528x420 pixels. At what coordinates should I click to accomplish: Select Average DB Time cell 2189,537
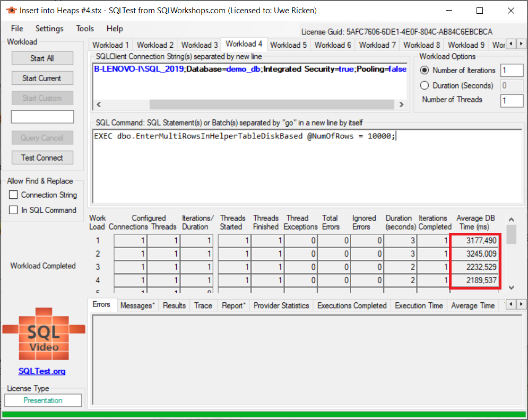474,280
